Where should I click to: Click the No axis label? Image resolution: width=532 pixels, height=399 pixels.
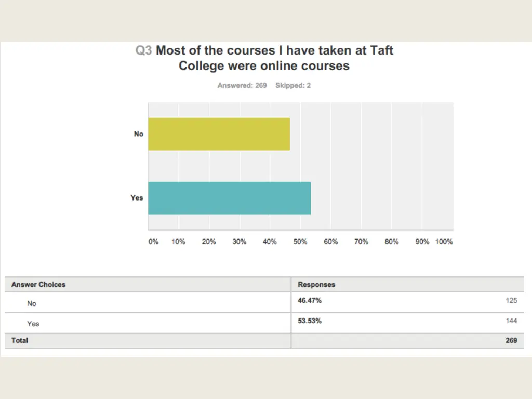[138, 134]
